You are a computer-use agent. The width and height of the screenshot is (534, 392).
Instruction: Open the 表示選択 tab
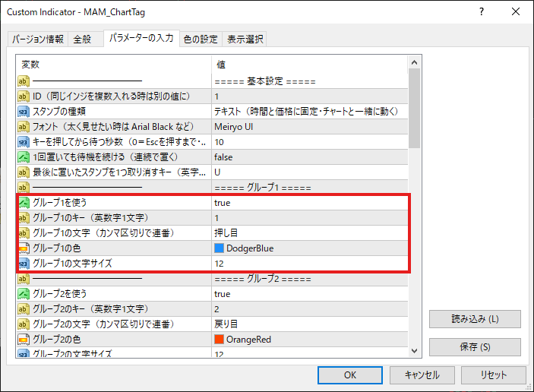(x=245, y=40)
